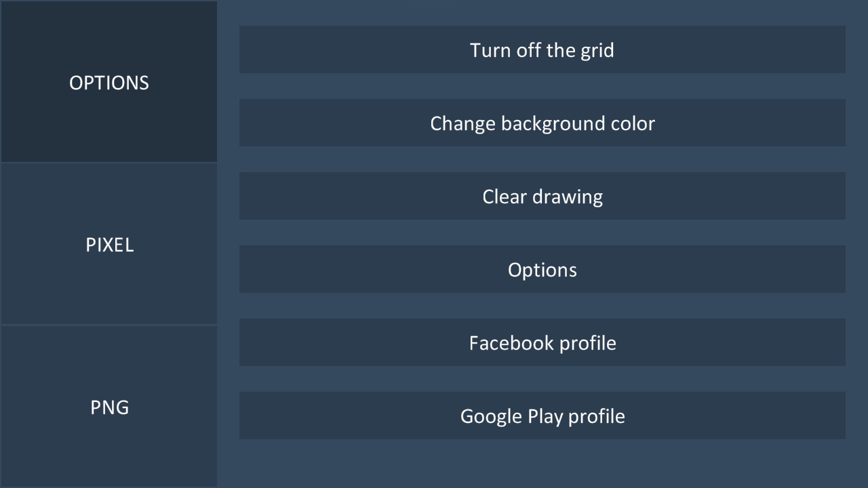Go to the PIXEL section on the left
868x488 pixels.
(x=108, y=244)
